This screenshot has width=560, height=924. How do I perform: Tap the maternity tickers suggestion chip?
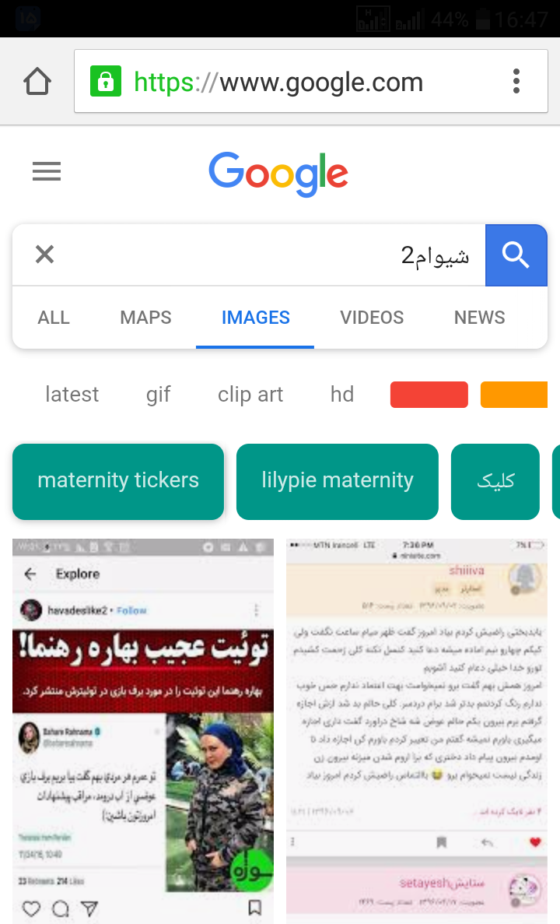[x=118, y=481]
